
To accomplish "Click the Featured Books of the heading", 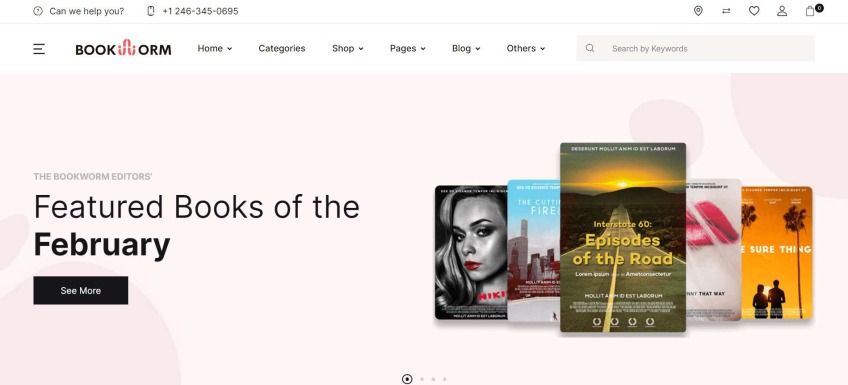I will pos(197,207).
